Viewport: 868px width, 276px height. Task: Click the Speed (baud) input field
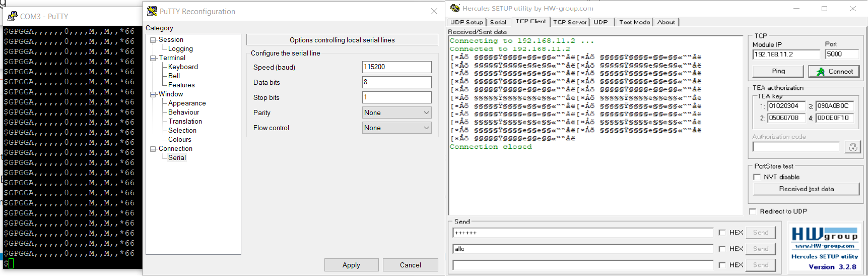coord(397,67)
